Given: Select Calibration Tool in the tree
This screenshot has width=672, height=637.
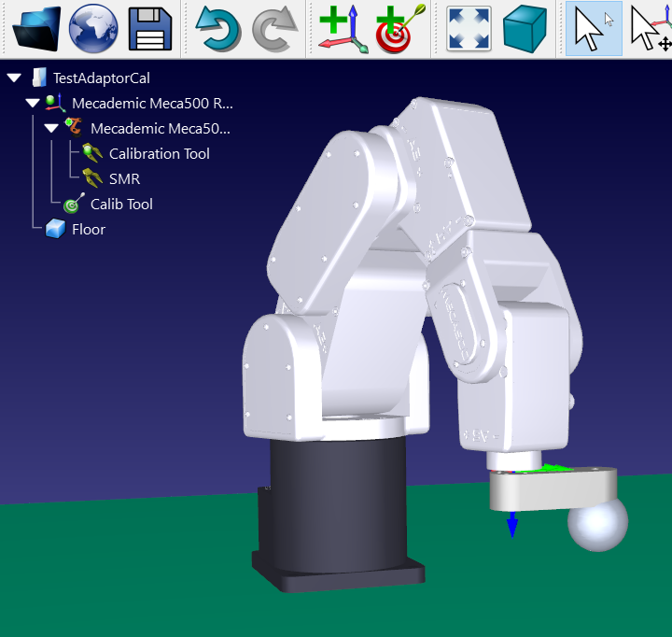Looking at the screenshot, I should 159,154.
